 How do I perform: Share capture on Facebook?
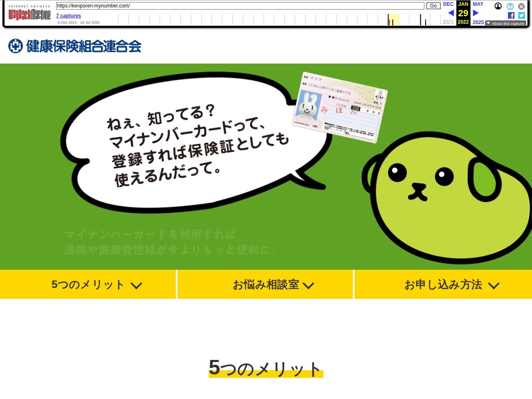point(511,15)
